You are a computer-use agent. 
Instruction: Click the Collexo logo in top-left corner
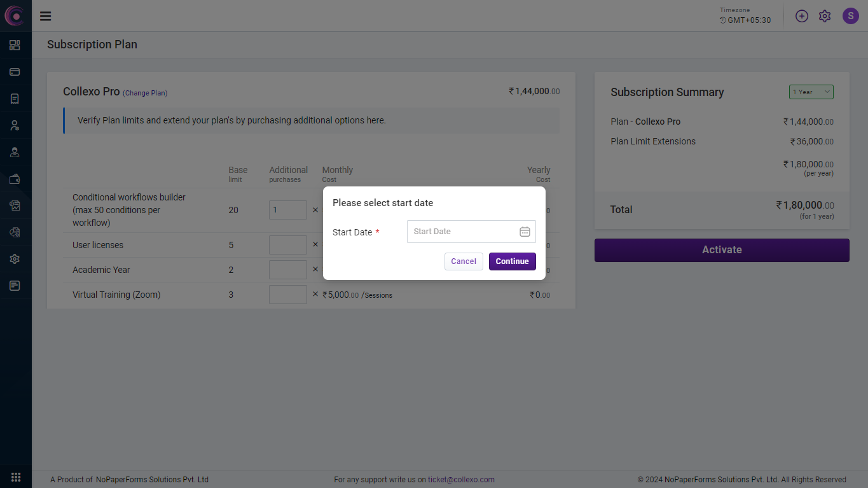15,16
